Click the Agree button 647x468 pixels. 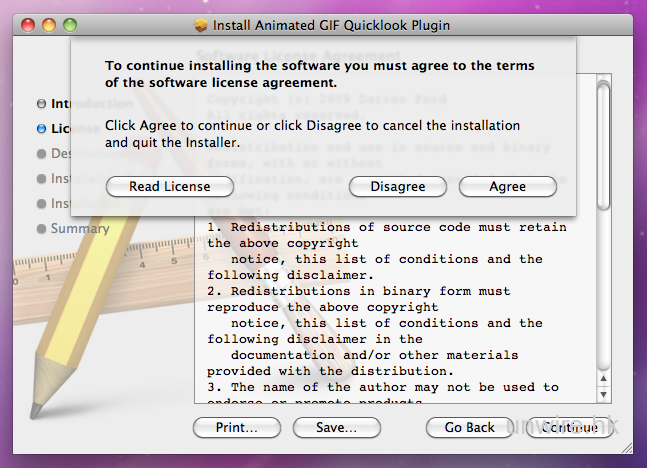pos(507,187)
